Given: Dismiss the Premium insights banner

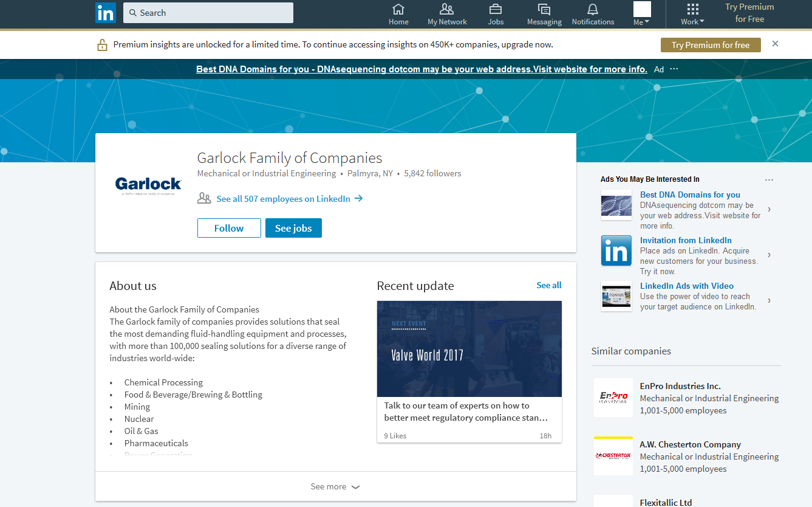Looking at the screenshot, I should (775, 44).
